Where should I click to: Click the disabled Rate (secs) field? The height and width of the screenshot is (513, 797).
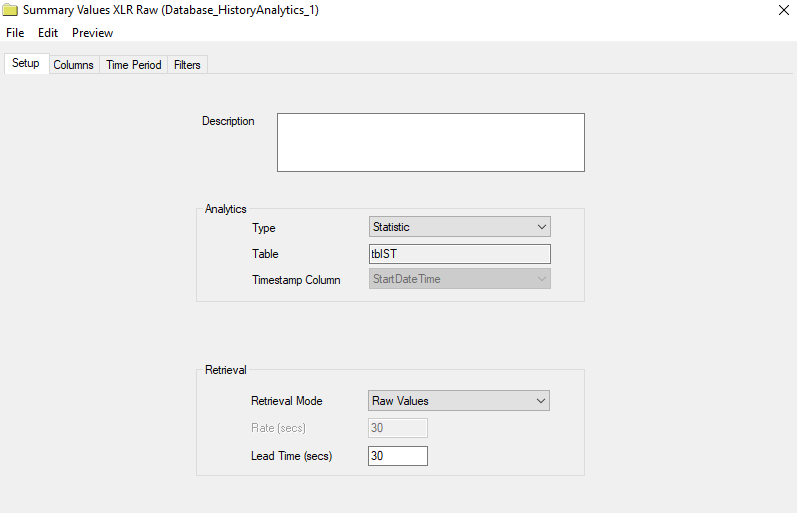coord(397,428)
